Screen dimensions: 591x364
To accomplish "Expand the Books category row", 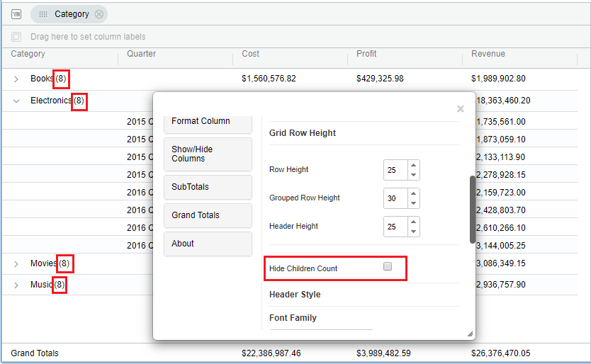I will tap(16, 79).
